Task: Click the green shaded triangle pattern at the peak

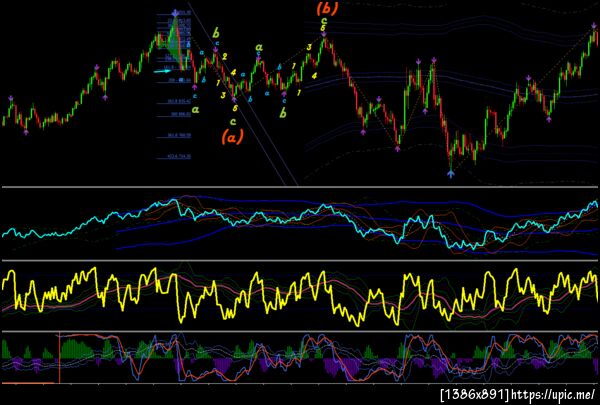Action: 174,42
